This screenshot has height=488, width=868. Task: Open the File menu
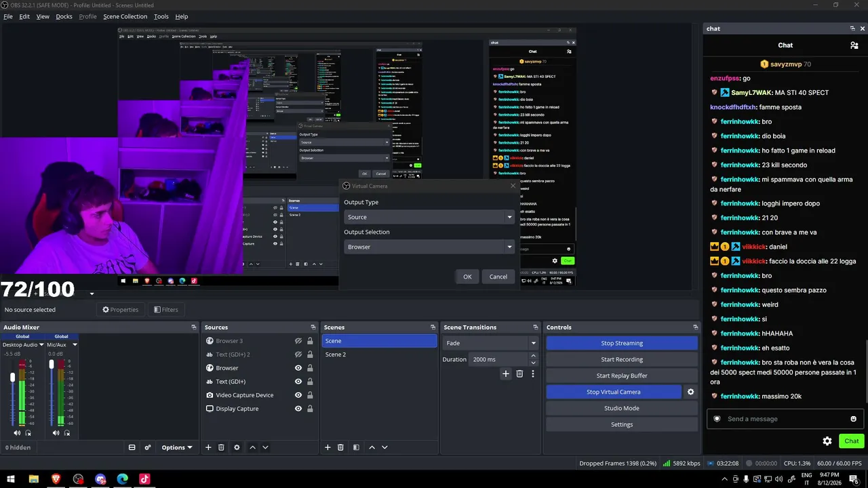(8, 16)
